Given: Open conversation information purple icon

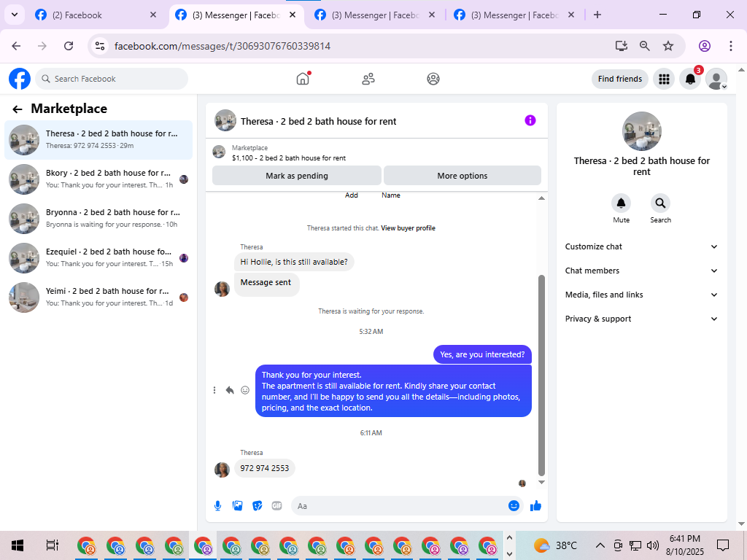Looking at the screenshot, I should (530, 120).
